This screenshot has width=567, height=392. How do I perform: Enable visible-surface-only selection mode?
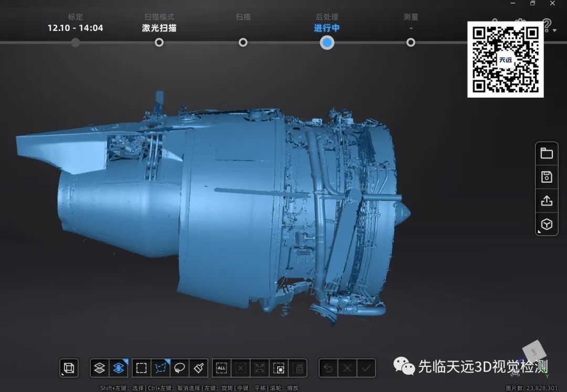pyautogui.click(x=99, y=368)
